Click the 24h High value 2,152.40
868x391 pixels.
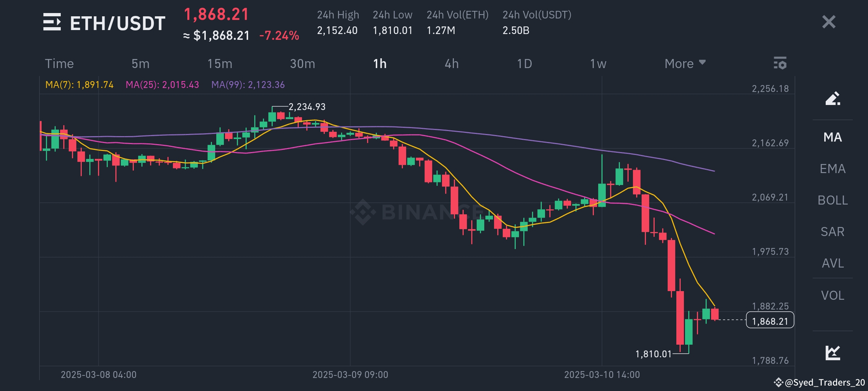[337, 30]
